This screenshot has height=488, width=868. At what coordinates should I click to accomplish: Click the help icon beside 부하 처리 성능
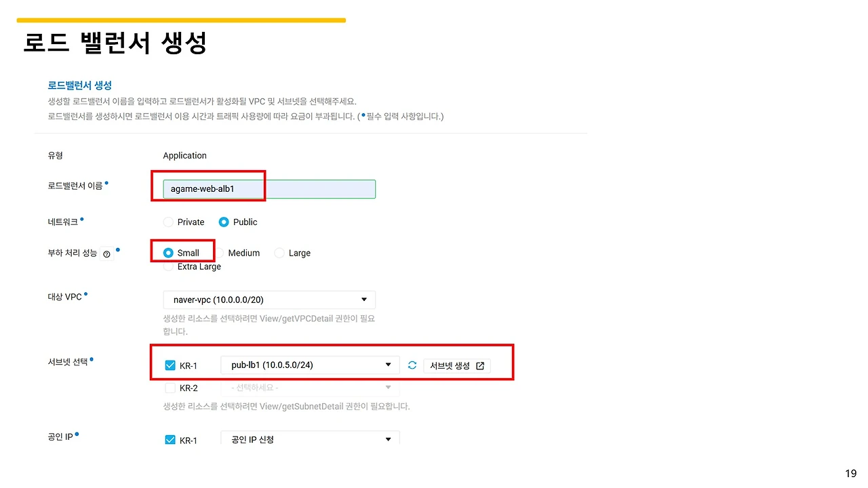coord(106,254)
